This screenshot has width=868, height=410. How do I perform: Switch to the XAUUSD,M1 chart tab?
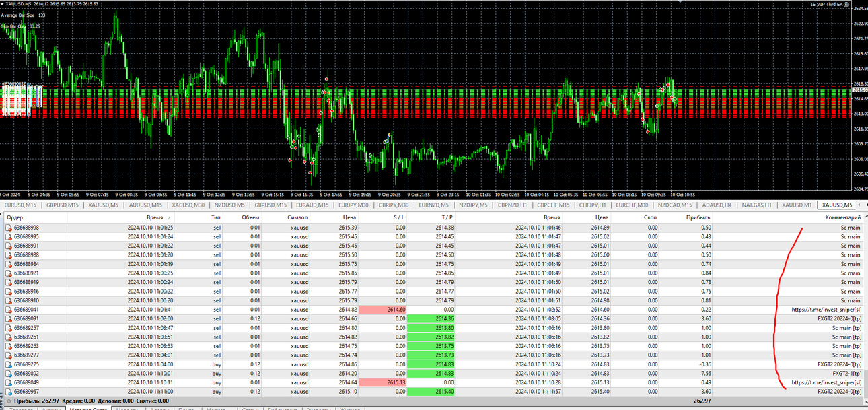click(797, 205)
